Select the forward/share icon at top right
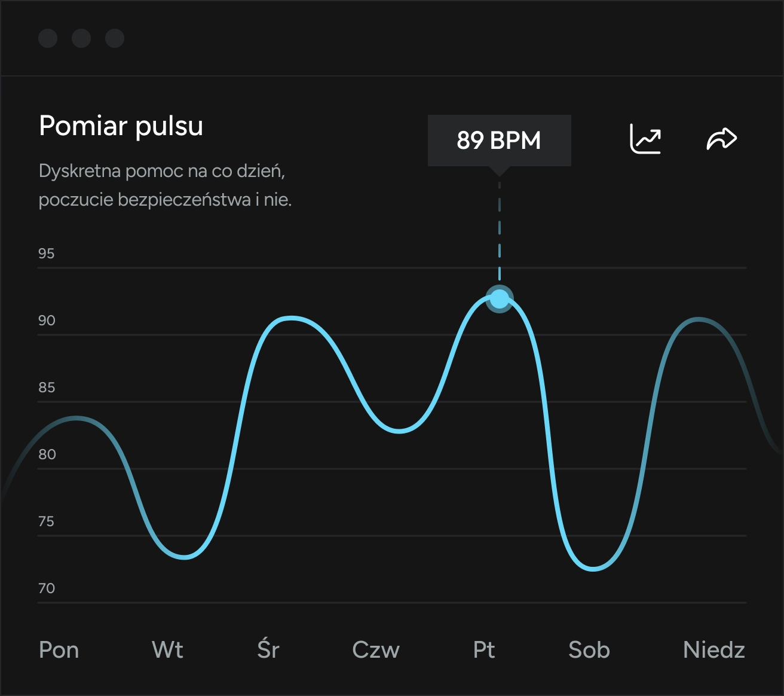 721,138
